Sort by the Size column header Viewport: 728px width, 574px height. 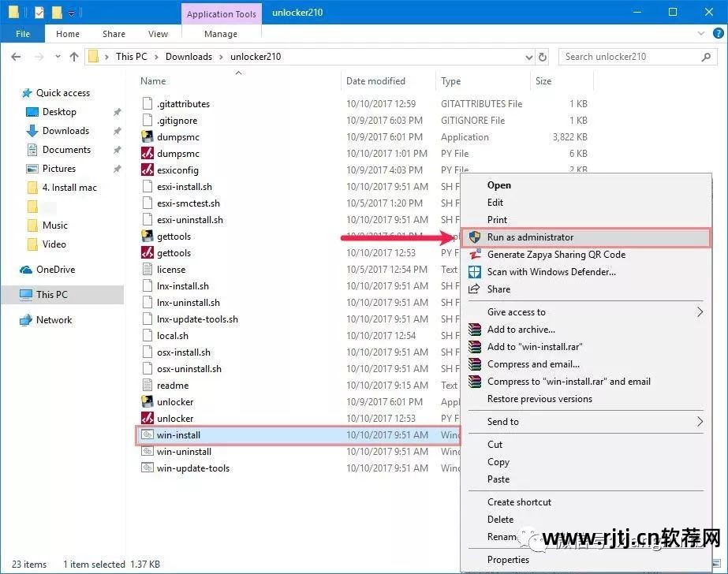coord(543,80)
